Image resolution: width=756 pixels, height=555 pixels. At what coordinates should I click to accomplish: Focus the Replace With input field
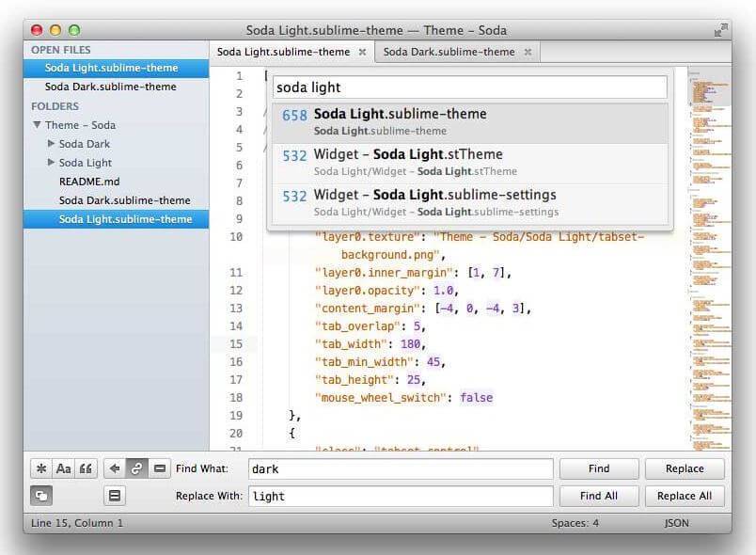tap(401, 496)
